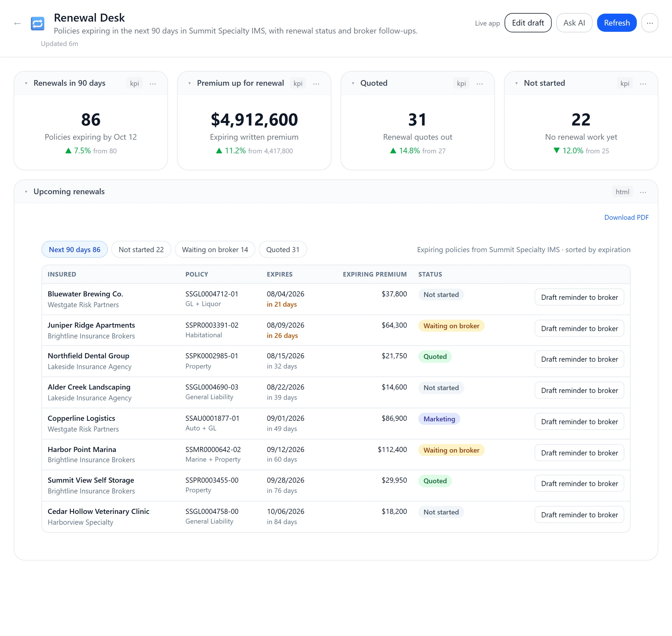This screenshot has width=672, height=636.
Task: Click the kpi tag on Premium up for renewal
Action: click(x=298, y=83)
